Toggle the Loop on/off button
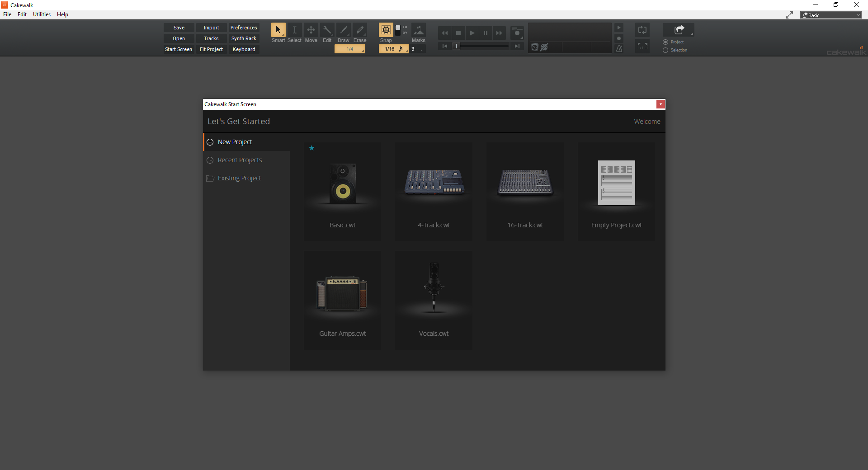 [x=642, y=30]
